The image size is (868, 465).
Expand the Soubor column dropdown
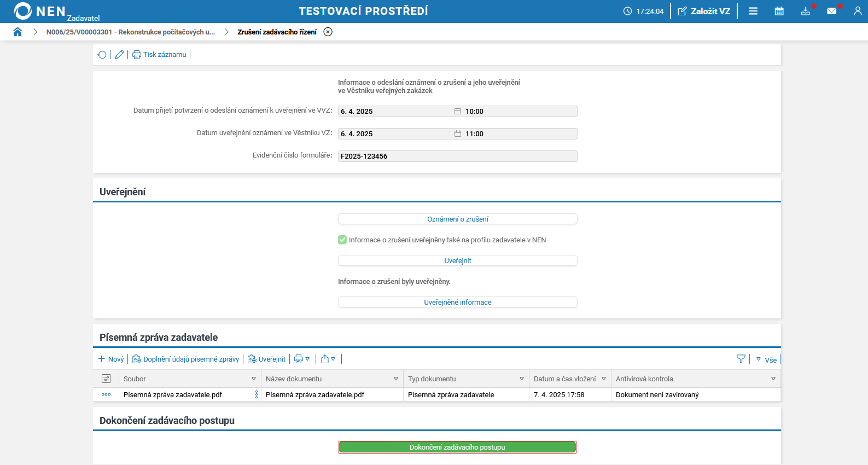coord(254,379)
